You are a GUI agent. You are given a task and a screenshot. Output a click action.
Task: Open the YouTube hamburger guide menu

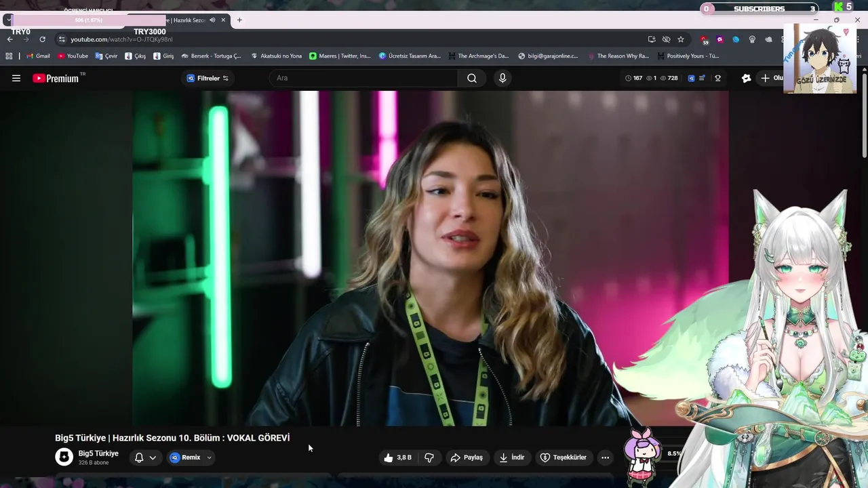(16, 78)
